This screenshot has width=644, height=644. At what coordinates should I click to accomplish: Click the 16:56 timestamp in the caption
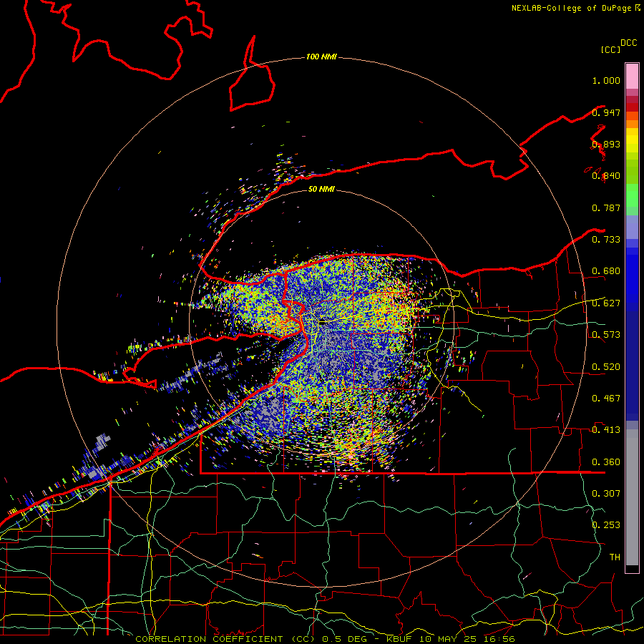tap(499, 639)
